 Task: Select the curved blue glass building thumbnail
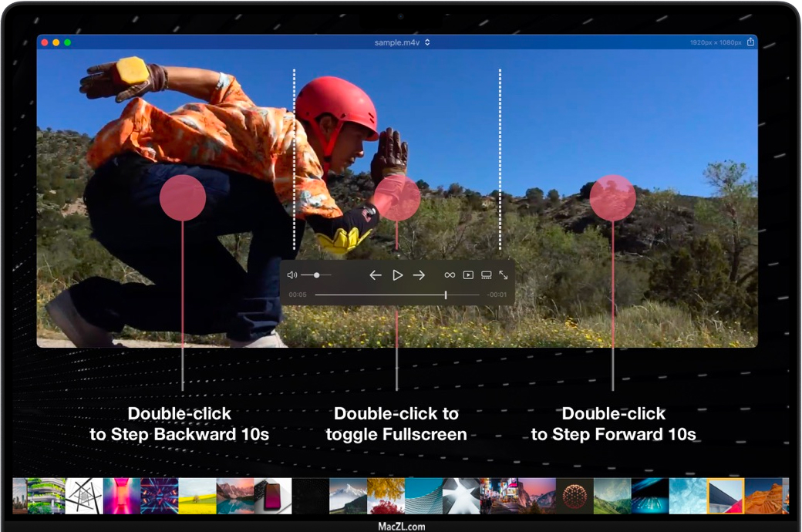pos(424,496)
